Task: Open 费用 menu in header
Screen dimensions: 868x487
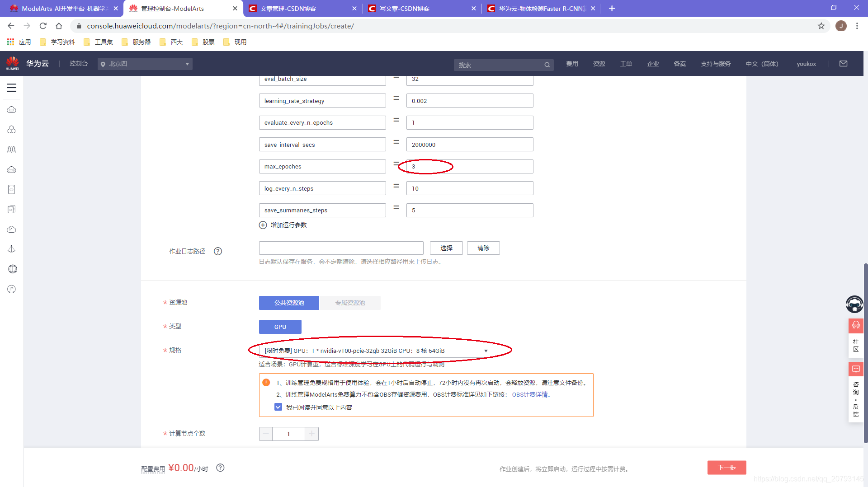Action: coord(572,64)
